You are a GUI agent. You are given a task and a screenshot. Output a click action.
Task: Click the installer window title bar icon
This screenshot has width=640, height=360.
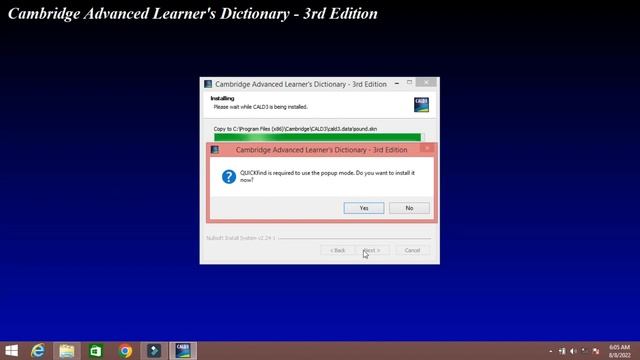coord(208,84)
